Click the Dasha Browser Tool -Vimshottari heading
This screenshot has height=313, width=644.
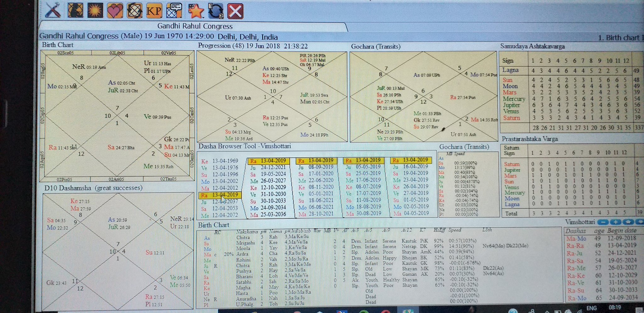tap(245, 146)
